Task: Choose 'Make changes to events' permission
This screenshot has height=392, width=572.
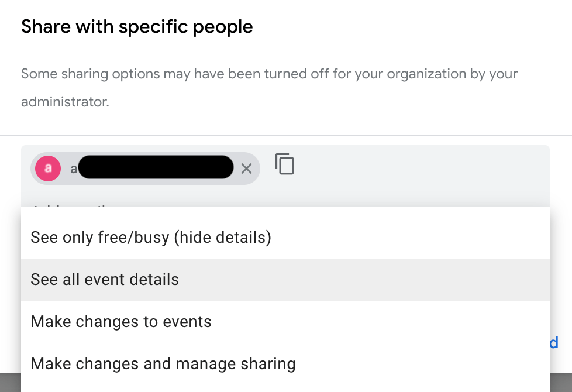Action: point(120,321)
